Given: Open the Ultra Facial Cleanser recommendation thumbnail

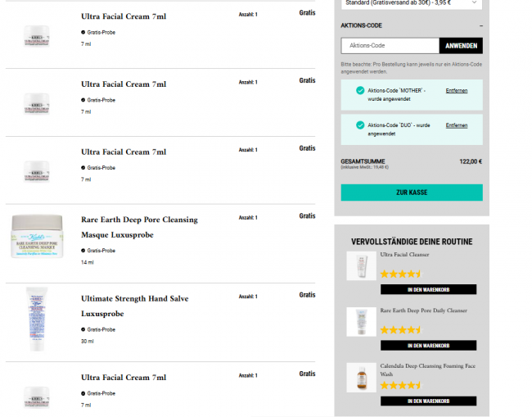Looking at the screenshot, I should pos(361,266).
